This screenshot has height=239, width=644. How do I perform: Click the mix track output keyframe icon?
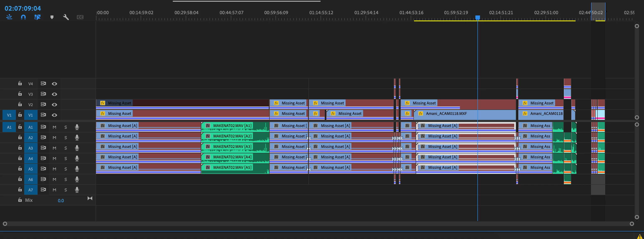(x=90, y=198)
